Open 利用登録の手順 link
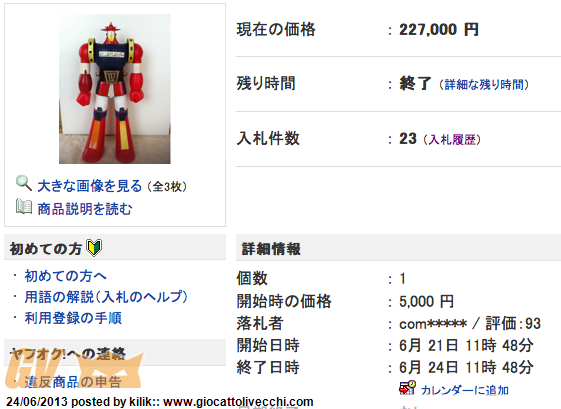 click(73, 318)
